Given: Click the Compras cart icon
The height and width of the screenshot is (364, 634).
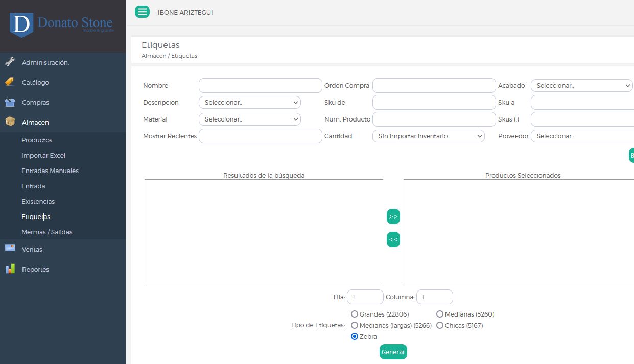Looking at the screenshot, I should 10,102.
